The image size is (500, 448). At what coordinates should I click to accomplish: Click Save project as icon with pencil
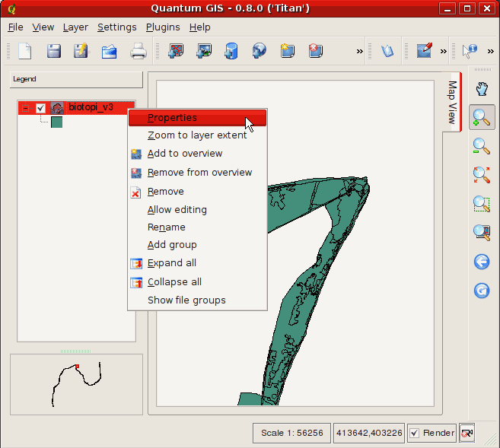click(x=81, y=51)
